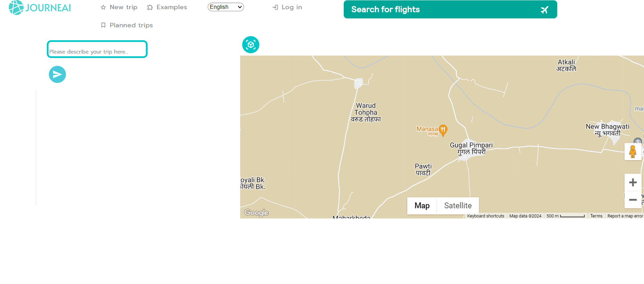
Task: Open the English language dropdown
Action: pos(226,7)
